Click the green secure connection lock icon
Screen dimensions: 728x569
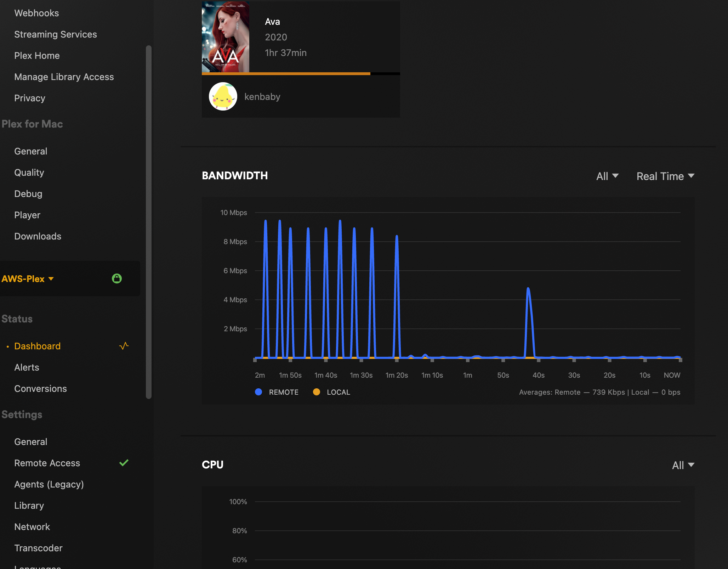point(117,278)
